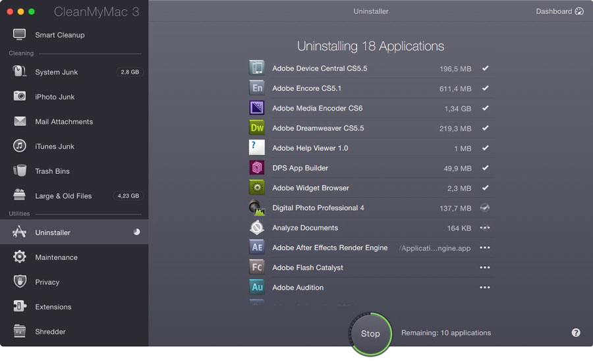The width and height of the screenshot is (593, 364).
Task: Click the 2,8 GB System Junk badge
Action: coord(130,72)
